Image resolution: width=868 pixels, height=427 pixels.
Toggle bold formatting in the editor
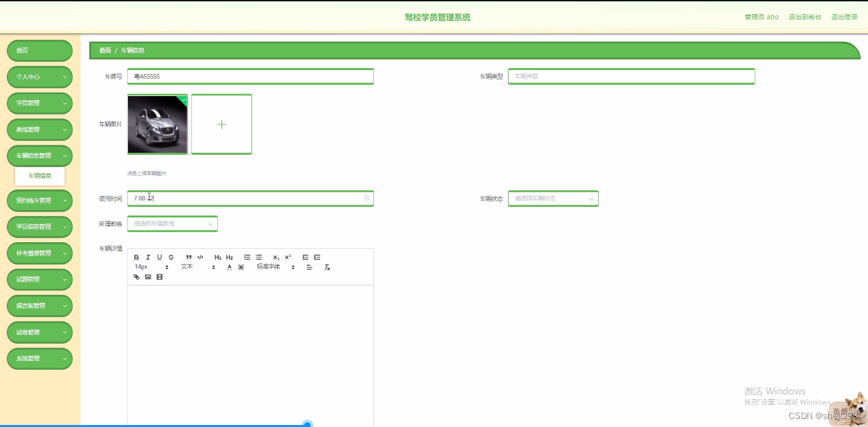point(136,258)
